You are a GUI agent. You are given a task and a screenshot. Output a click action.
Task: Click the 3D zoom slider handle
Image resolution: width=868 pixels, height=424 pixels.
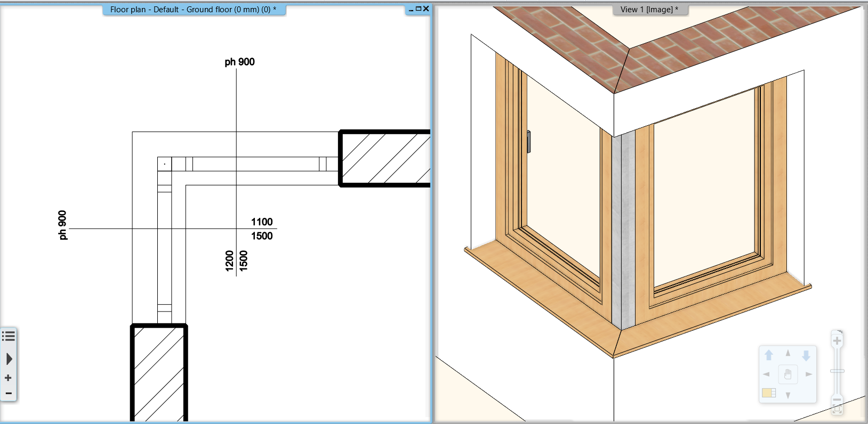pos(837,371)
